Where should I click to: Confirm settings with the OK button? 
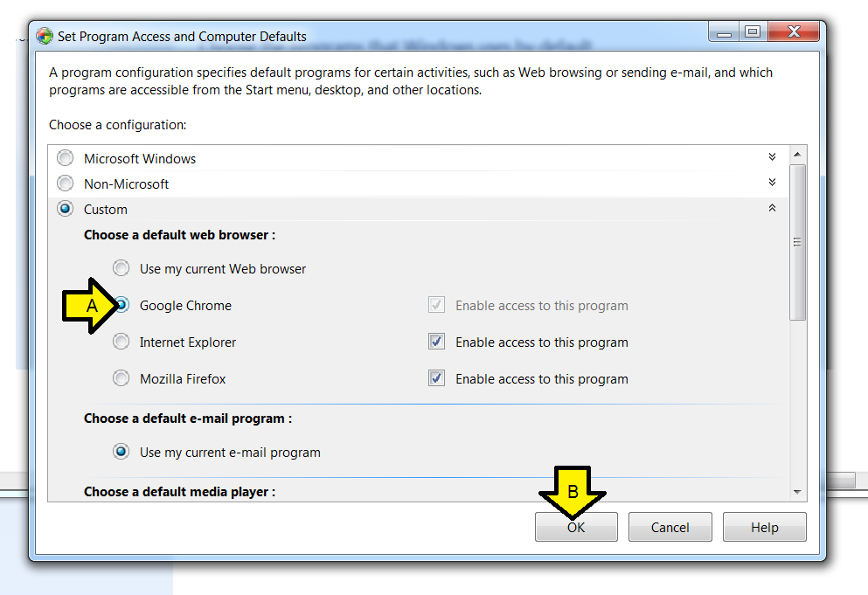(576, 527)
